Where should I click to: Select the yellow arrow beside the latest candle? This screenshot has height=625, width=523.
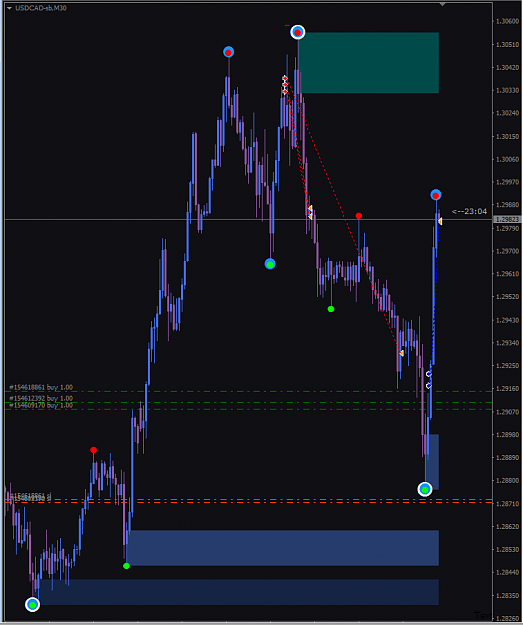coord(440,221)
